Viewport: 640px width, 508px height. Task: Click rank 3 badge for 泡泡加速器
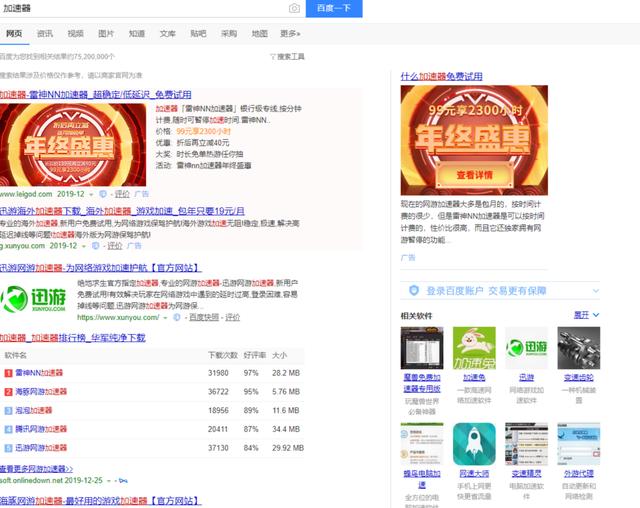[8, 410]
